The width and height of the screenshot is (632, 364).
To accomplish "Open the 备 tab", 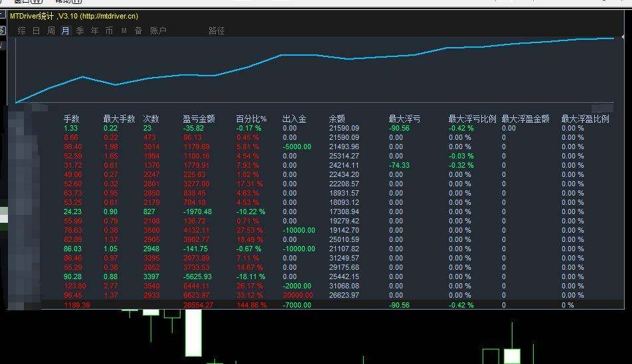I will pyautogui.click(x=138, y=30).
